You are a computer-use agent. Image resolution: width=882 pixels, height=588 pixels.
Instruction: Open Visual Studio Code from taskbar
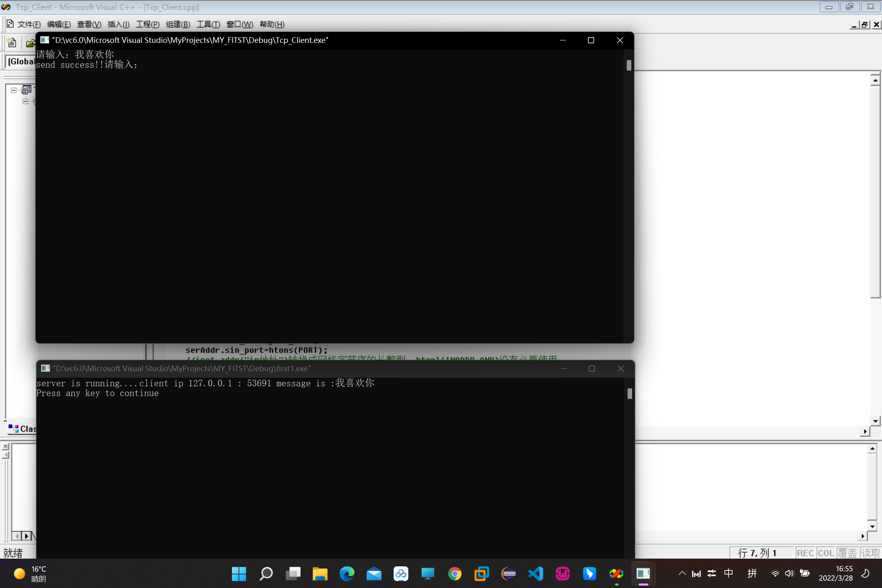(536, 574)
